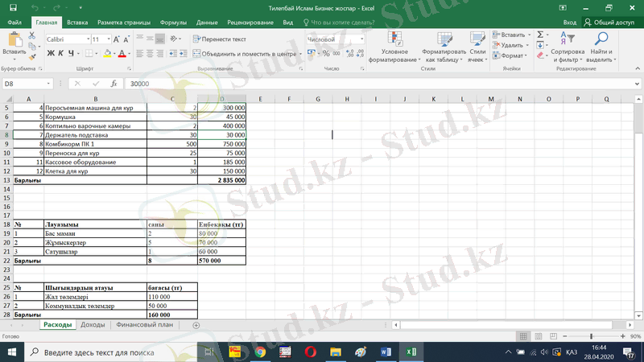The width and height of the screenshot is (644, 362).
Task: Open Google Chrome from the taskbar
Action: tap(260, 352)
